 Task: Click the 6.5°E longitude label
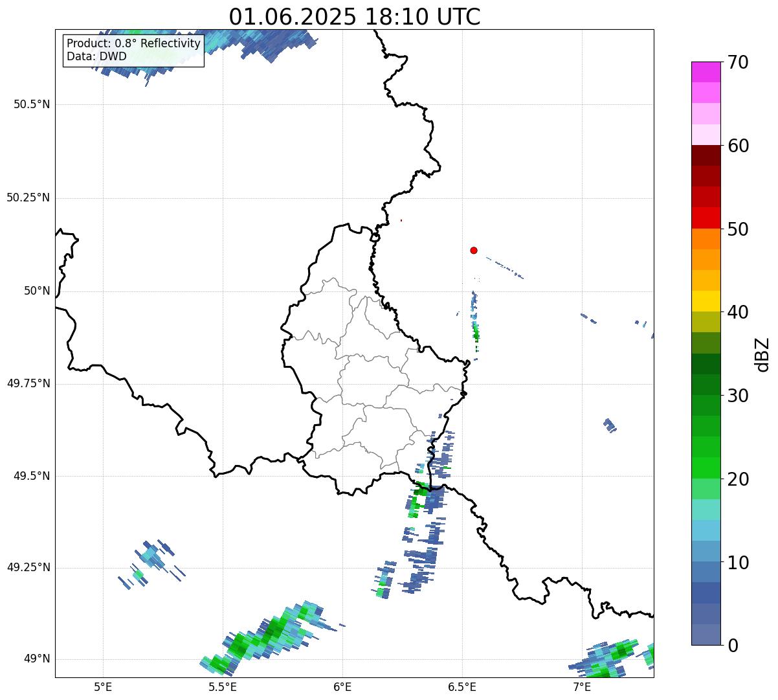(462, 686)
